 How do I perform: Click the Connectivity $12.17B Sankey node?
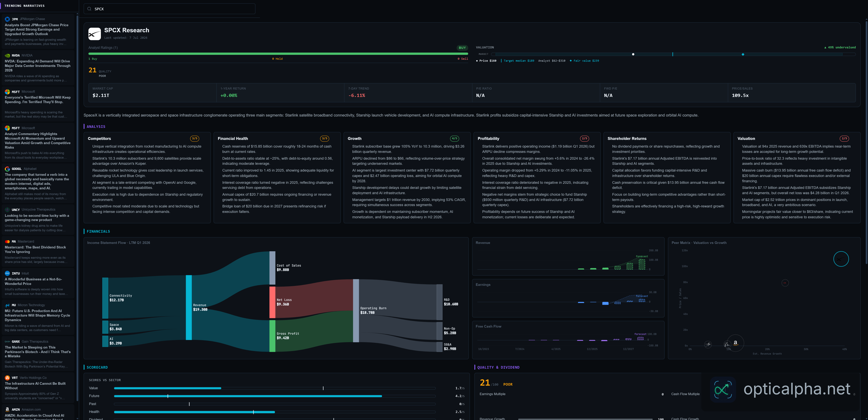pyautogui.click(x=105, y=298)
